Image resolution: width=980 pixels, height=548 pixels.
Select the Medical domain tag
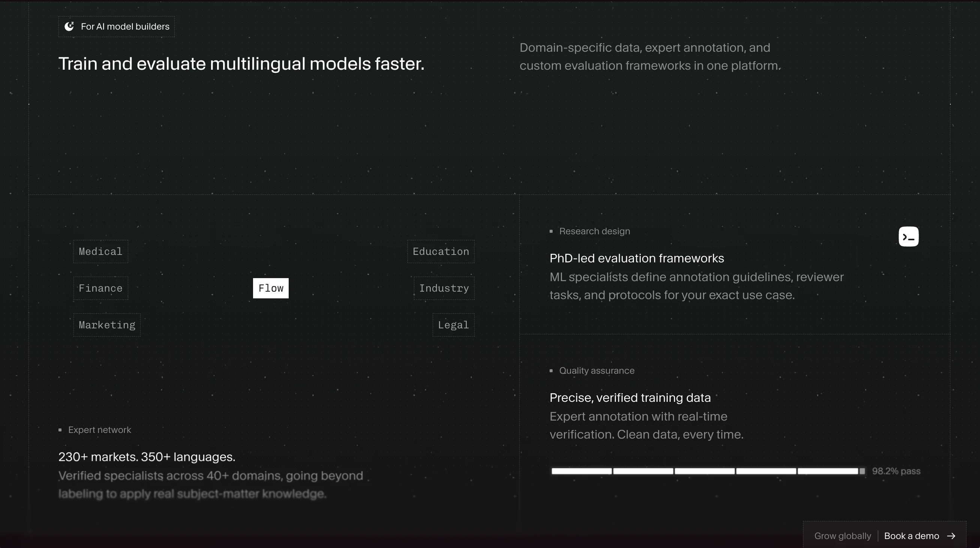coord(101,252)
